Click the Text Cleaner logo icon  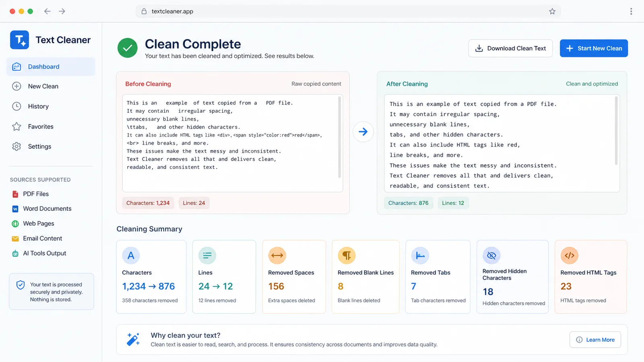pos(19,40)
